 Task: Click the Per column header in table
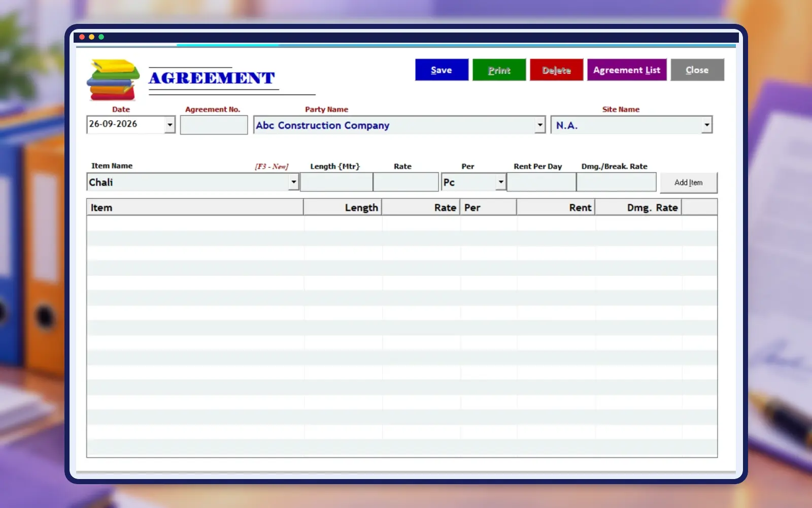[x=488, y=207]
